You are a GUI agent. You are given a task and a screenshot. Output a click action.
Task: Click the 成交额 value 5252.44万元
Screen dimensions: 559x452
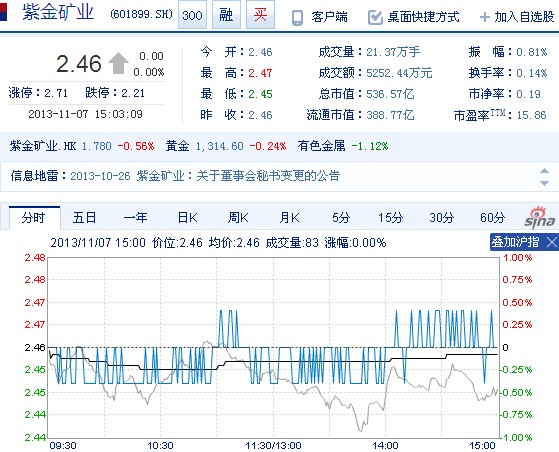point(399,73)
